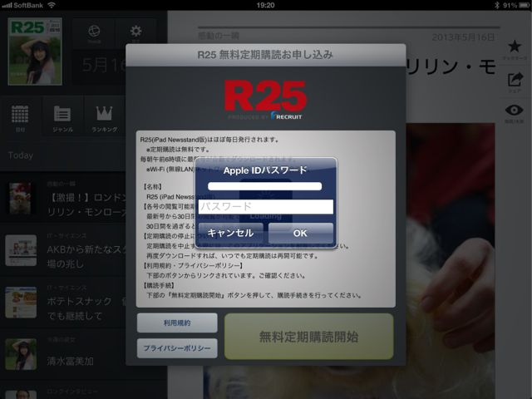Focus the パスワード input field
This screenshot has height=399, width=532.
point(266,207)
